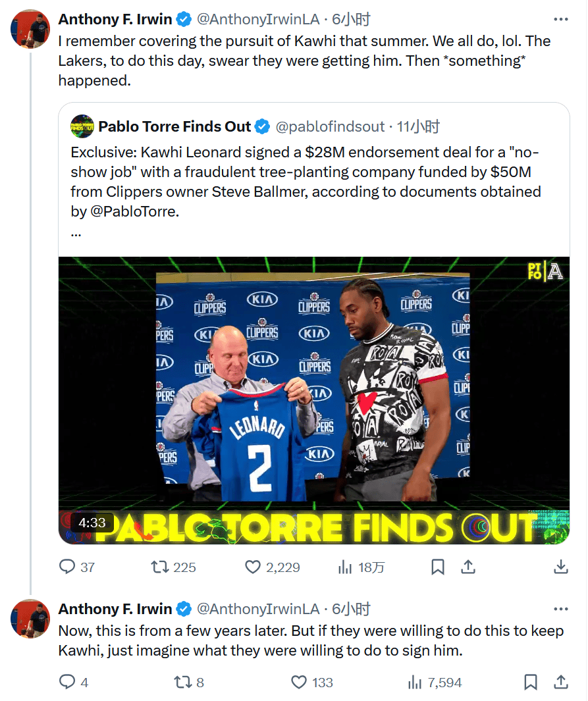Play the Pablo Torre Finds Out video
Viewport: 588px width, 701px height.
coord(314,400)
